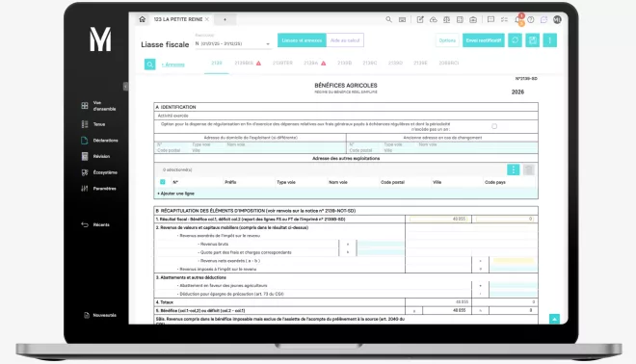Open Écosystème in sidebar
The image size is (636, 364).
click(x=99, y=172)
